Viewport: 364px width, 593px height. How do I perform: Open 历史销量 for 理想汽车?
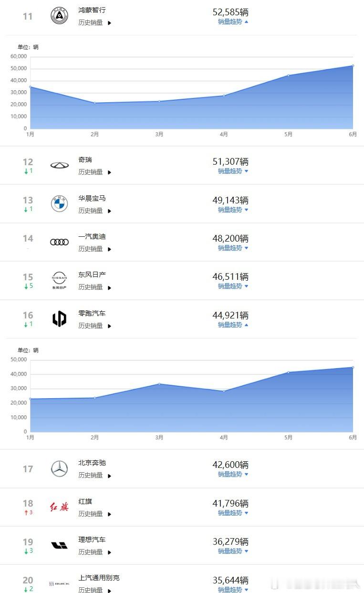tap(94, 552)
